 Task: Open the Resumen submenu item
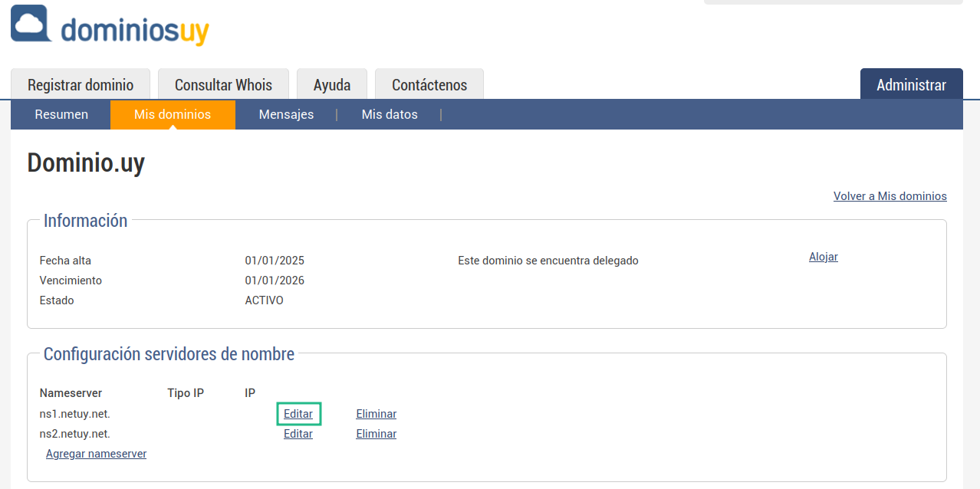(61, 114)
